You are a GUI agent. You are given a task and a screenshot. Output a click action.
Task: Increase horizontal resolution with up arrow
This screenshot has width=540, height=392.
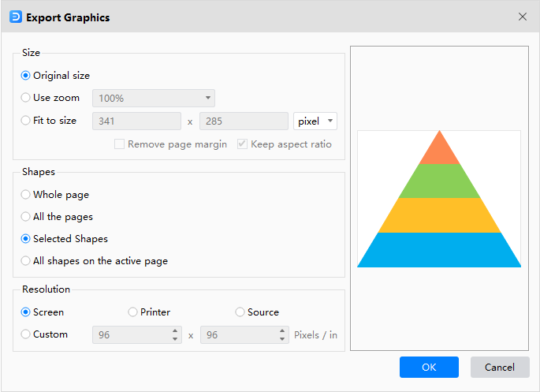click(x=175, y=331)
